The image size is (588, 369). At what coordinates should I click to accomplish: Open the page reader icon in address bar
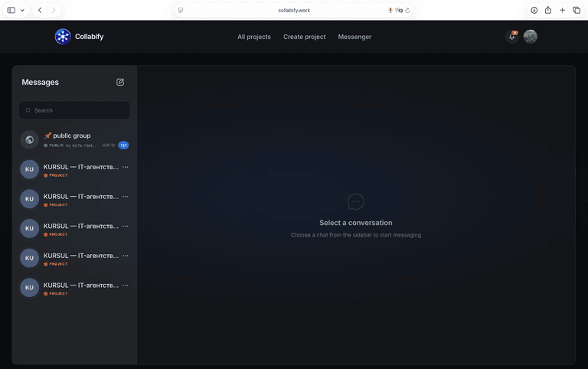pyautogui.click(x=181, y=10)
